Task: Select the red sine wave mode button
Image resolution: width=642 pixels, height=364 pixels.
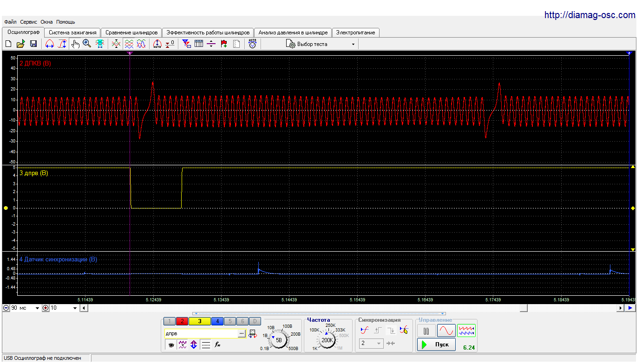Action: [x=446, y=331]
